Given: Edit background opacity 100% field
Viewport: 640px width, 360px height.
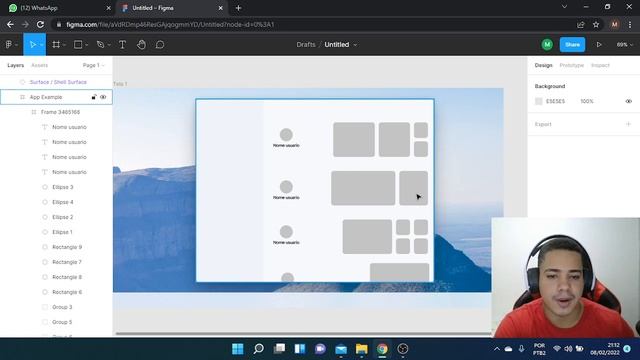Looking at the screenshot, I should click(587, 101).
